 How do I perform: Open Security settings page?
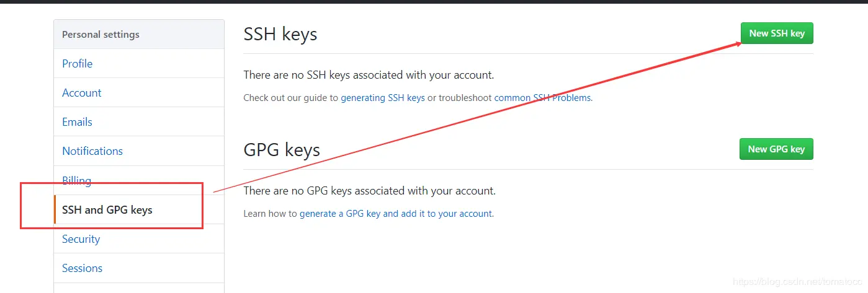pyautogui.click(x=81, y=239)
